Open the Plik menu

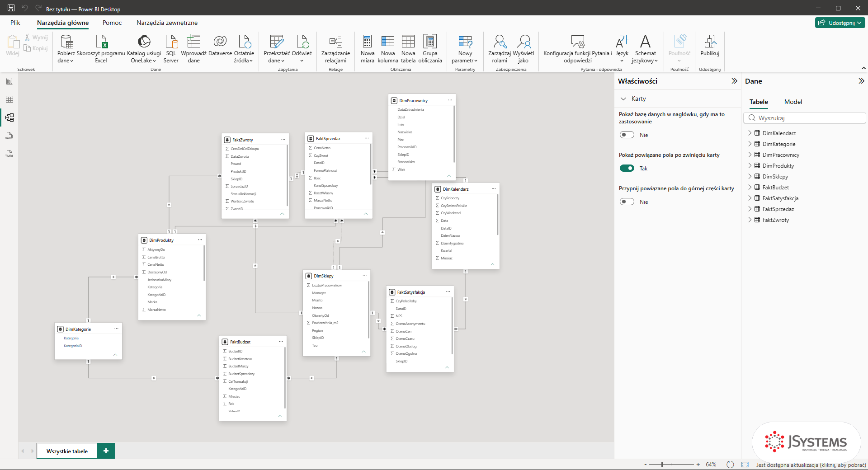coord(15,23)
